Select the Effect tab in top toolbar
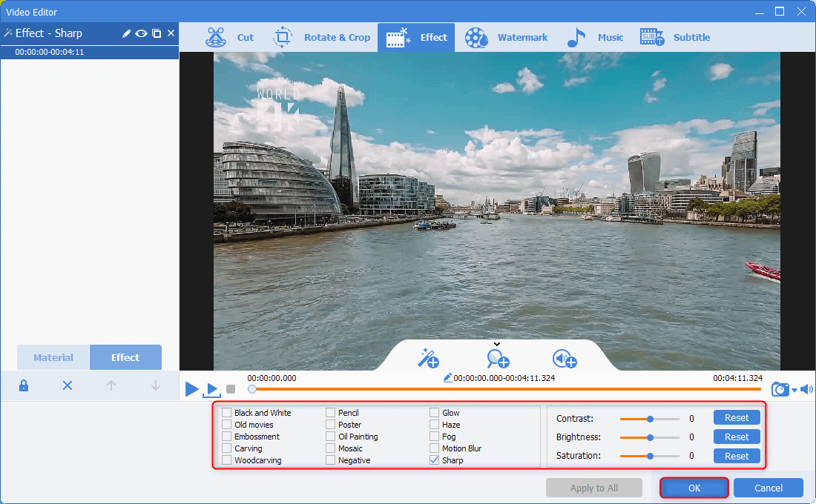 click(416, 38)
